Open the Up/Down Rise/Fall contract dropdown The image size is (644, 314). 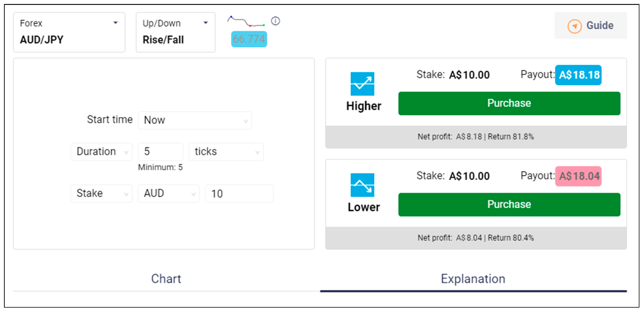coord(175,32)
